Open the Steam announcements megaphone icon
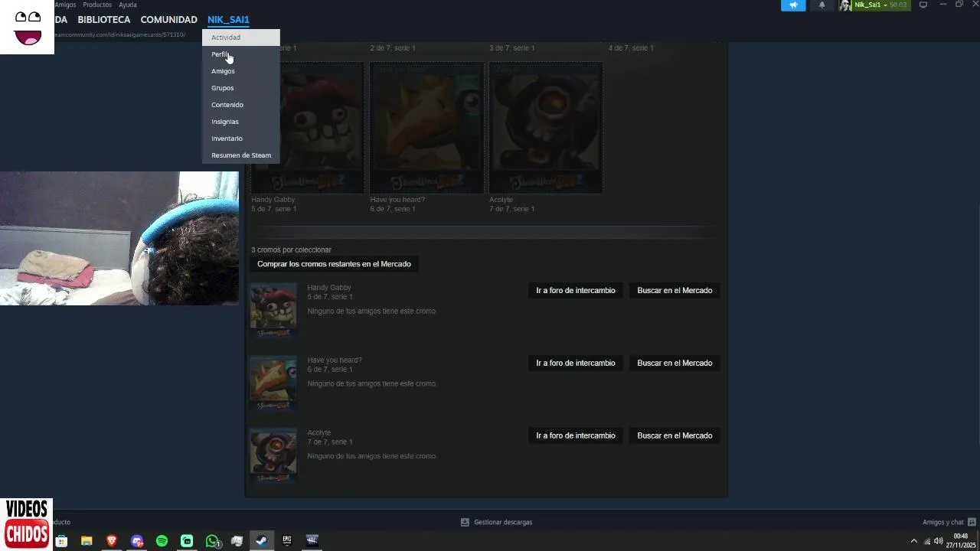Viewport: 980px width, 551px height. [x=793, y=5]
